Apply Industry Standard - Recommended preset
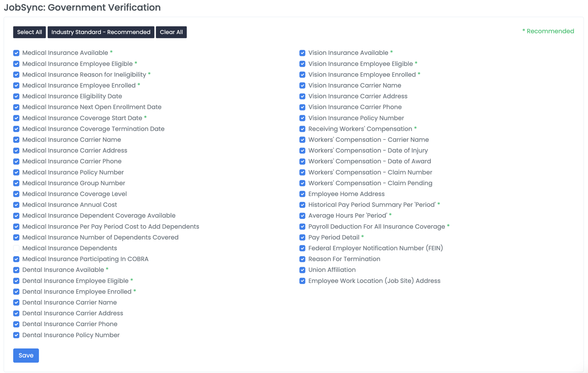 [x=101, y=32]
